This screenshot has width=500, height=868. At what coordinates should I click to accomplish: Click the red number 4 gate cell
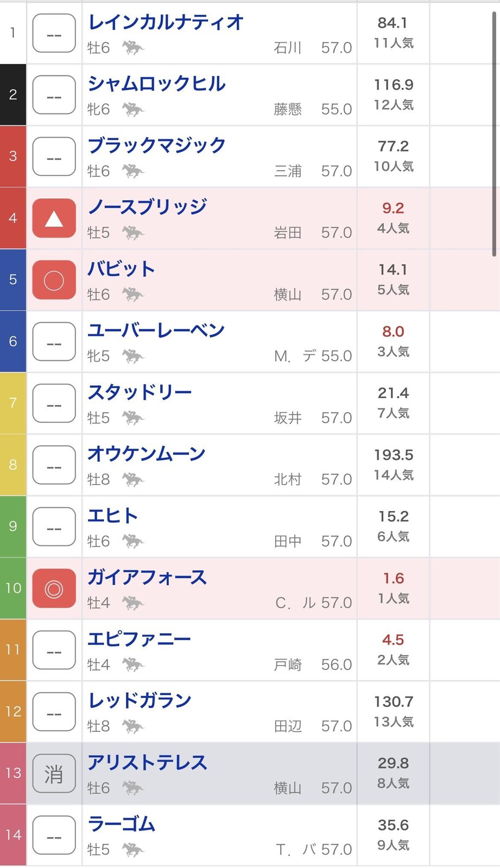pos(13,218)
